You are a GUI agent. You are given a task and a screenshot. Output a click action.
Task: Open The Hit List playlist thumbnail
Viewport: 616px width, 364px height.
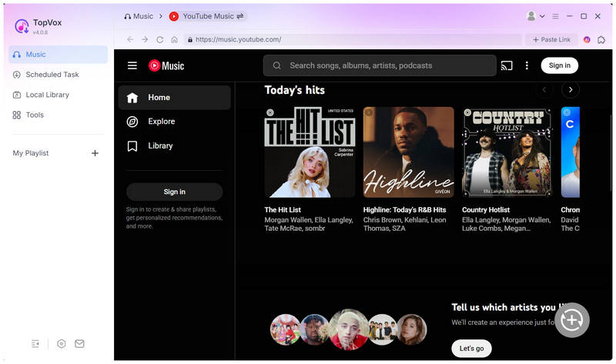pos(310,152)
